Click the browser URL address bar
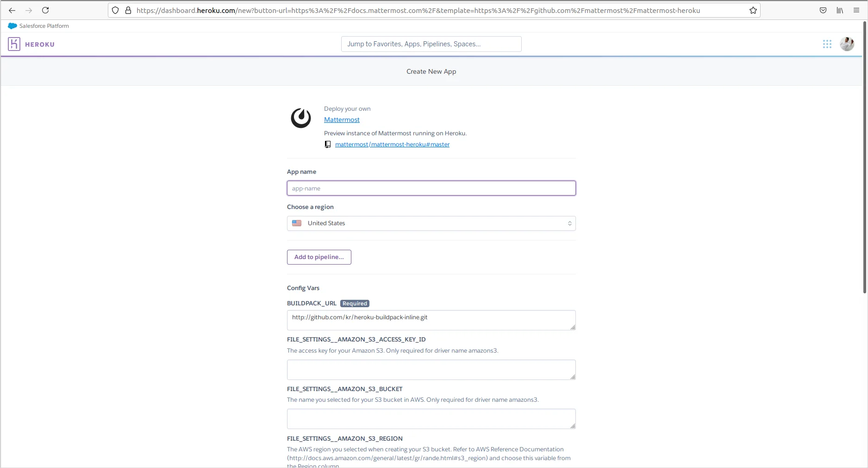The height and width of the screenshot is (468, 868). click(434, 10)
